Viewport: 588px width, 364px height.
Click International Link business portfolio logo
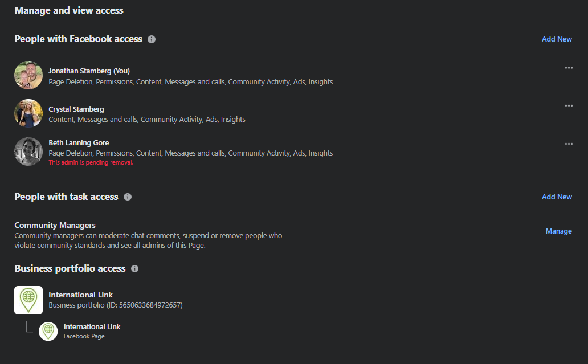tap(28, 300)
